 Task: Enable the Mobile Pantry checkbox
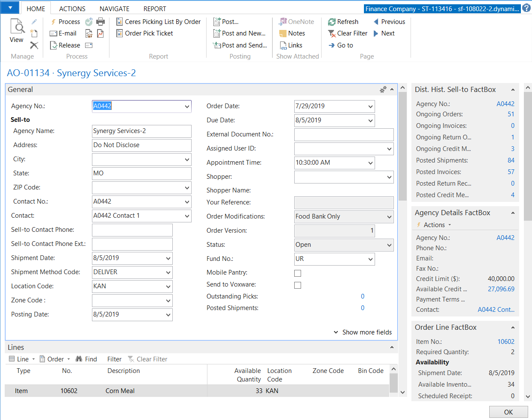[298, 273]
